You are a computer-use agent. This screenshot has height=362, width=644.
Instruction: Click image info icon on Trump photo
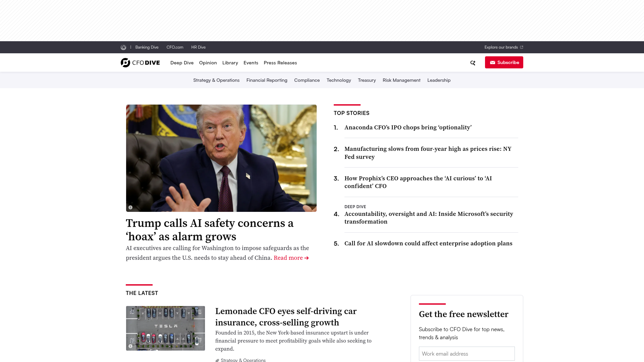coord(130,207)
